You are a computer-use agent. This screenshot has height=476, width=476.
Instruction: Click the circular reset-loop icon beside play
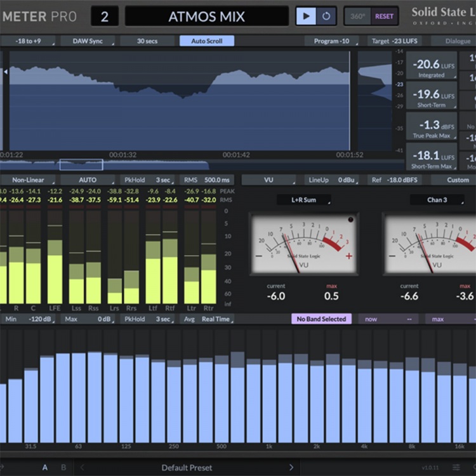point(326,16)
